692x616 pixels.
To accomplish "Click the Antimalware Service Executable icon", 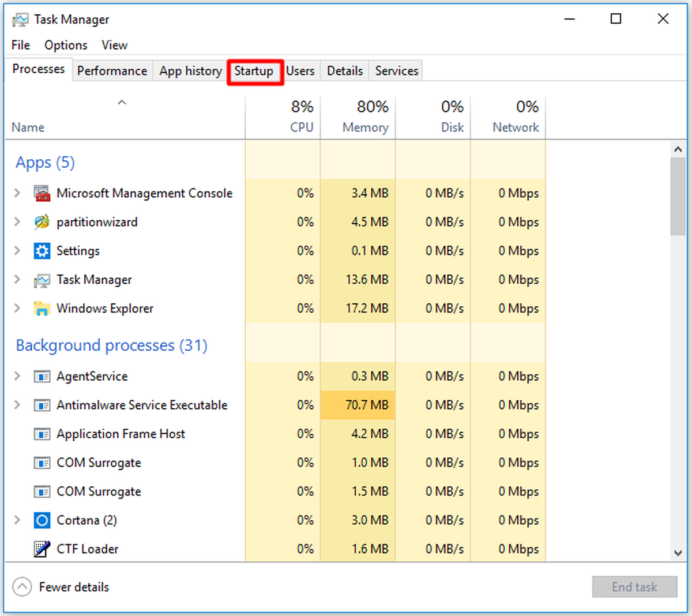I will click(x=42, y=405).
